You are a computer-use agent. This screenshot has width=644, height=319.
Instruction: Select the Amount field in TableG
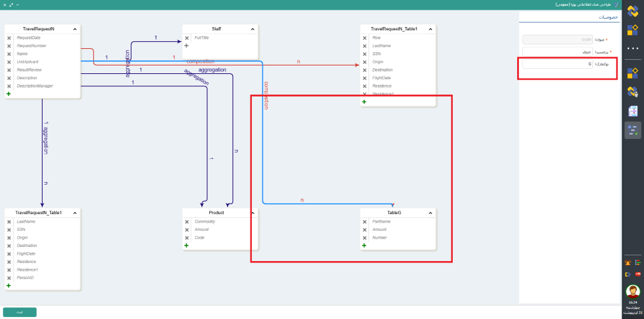[x=379, y=230]
